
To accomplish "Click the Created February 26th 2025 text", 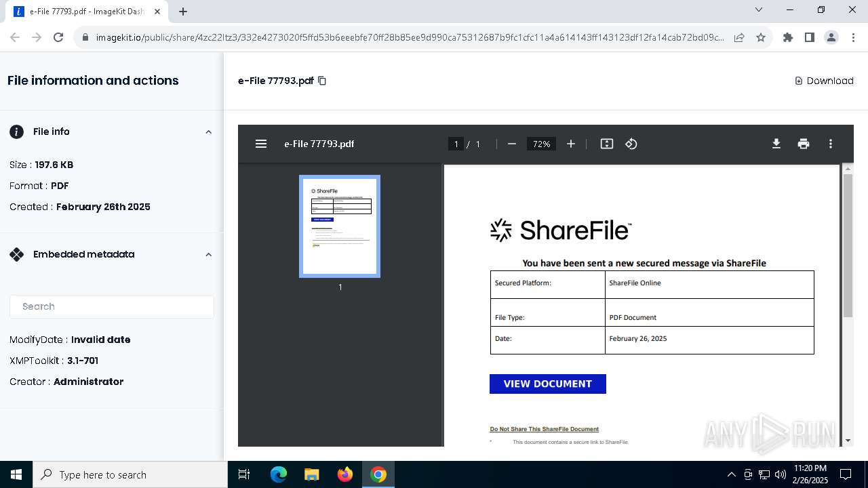I will 80,207.
